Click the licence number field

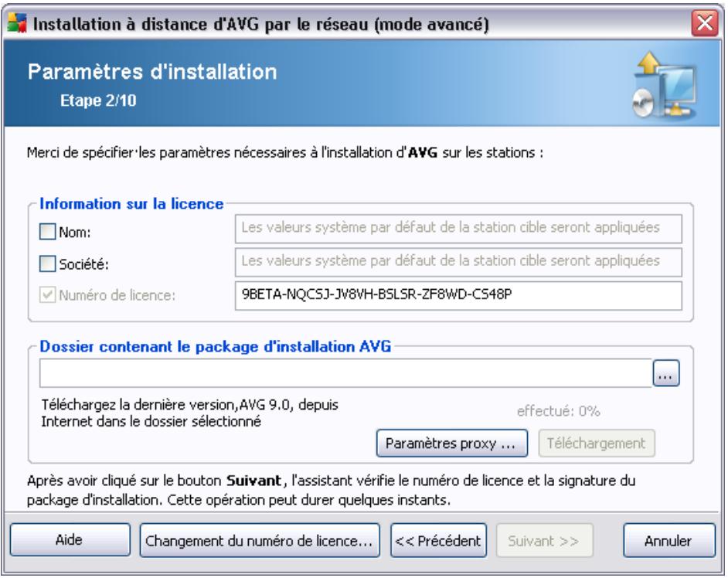(458, 295)
